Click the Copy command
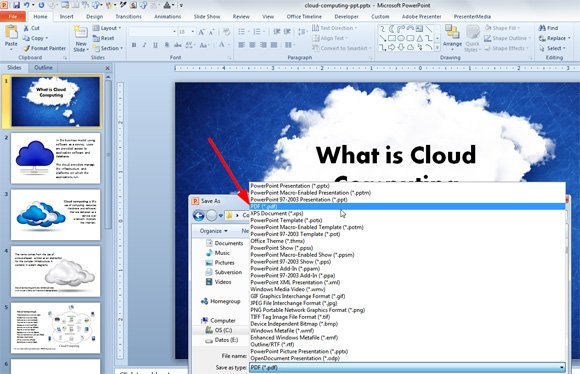 tap(35, 38)
